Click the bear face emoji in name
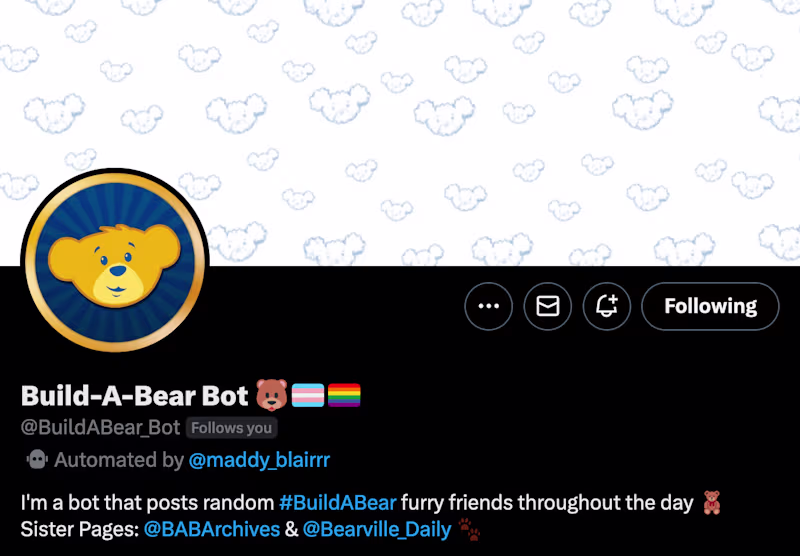800x556 pixels. pyautogui.click(x=271, y=395)
